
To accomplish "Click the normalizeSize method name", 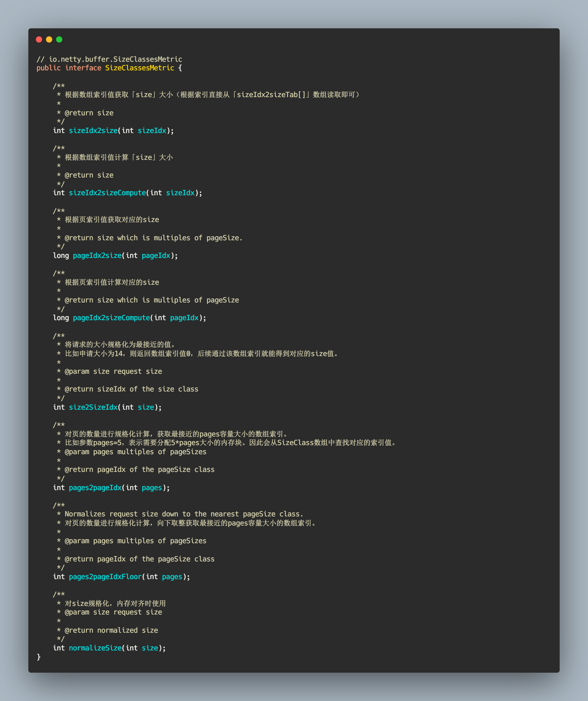I will (95, 648).
